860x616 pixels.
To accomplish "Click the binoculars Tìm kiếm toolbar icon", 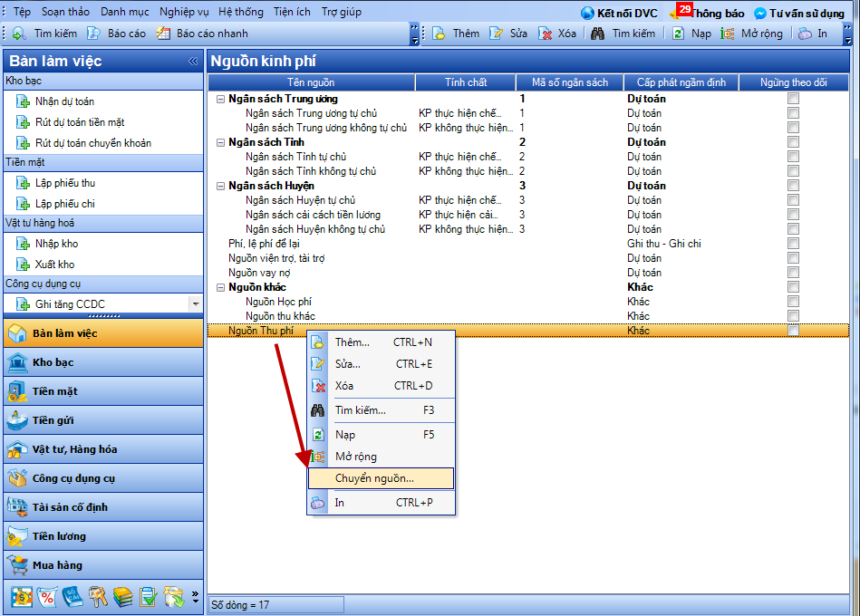I will [x=597, y=34].
